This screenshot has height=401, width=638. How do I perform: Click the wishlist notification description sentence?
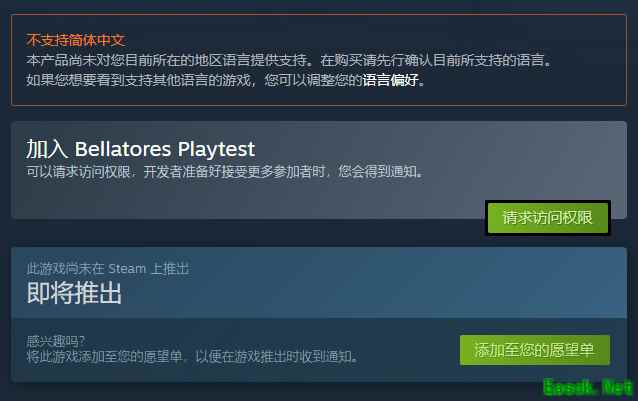point(192,357)
